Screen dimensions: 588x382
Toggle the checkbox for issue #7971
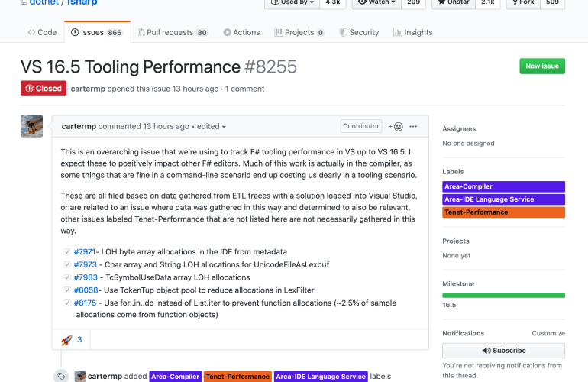(66, 251)
